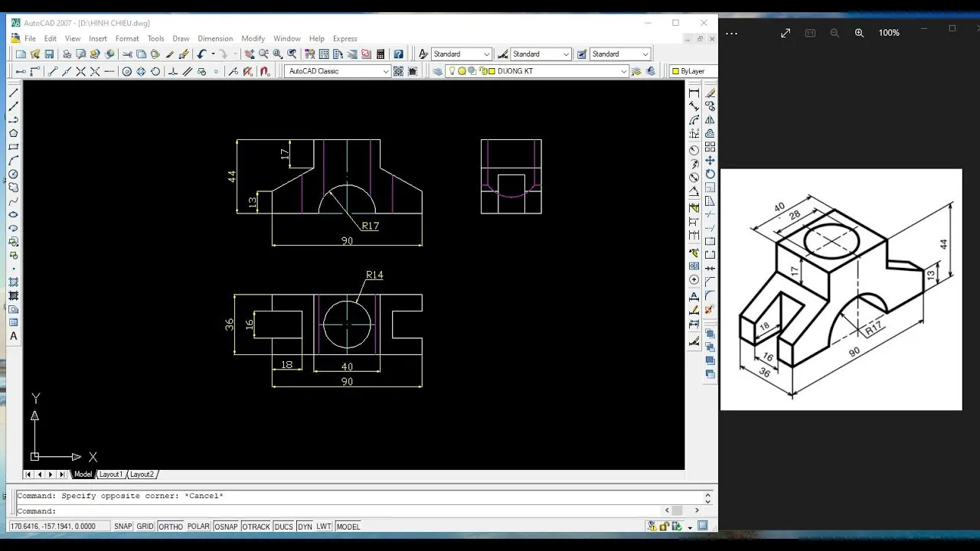
Task: Open the QuickCalc calculator icon
Action: 381,54
